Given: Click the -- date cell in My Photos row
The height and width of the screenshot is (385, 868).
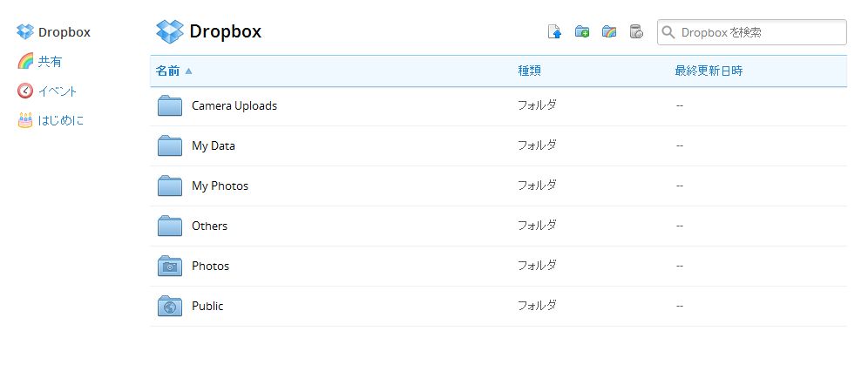Looking at the screenshot, I should [x=679, y=186].
